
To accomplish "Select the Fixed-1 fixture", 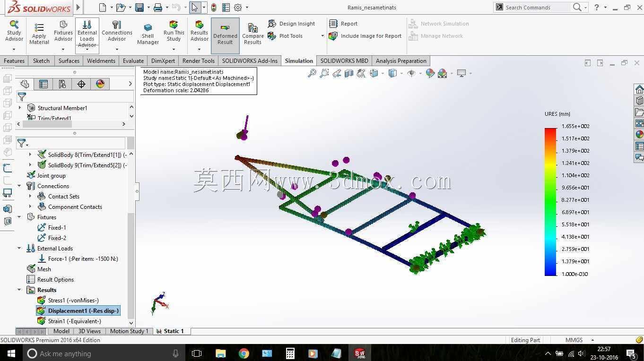I will pos(52,228).
